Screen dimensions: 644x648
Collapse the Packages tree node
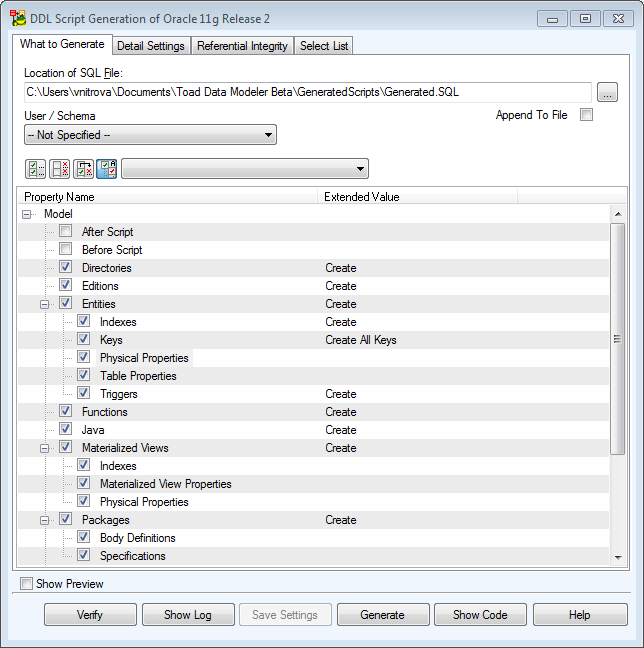point(45,520)
